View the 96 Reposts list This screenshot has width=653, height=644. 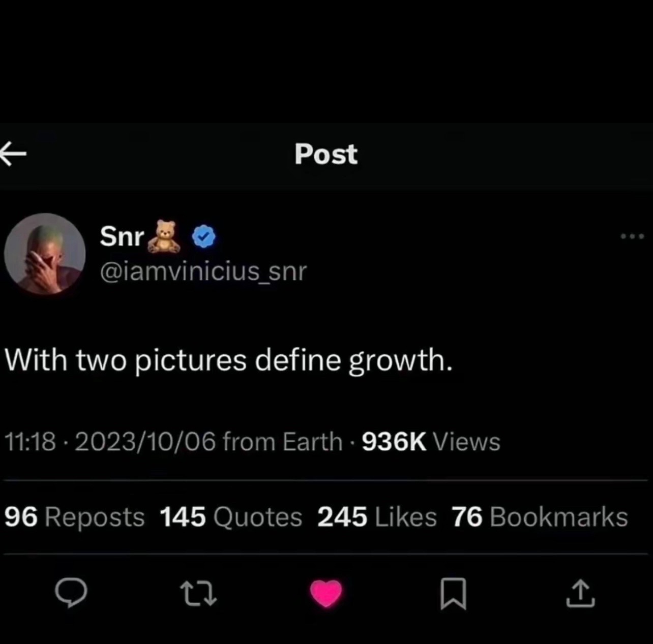tap(75, 517)
